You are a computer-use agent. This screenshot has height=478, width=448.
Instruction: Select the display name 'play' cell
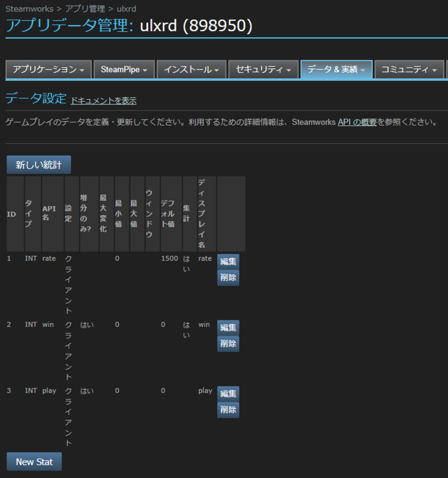click(205, 391)
